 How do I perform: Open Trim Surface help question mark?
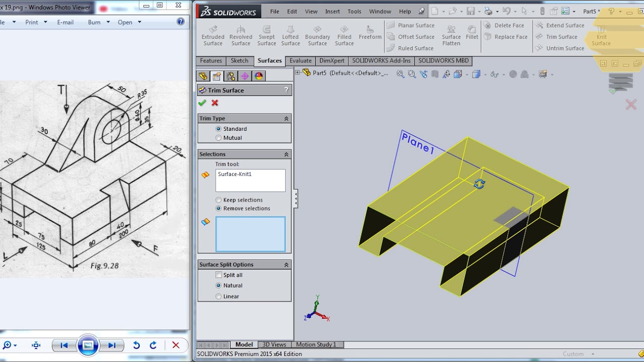286,90
